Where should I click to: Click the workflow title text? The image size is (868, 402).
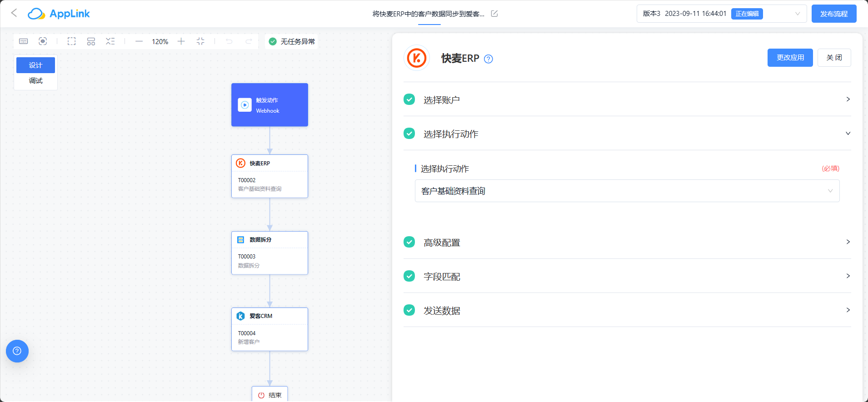(x=429, y=14)
